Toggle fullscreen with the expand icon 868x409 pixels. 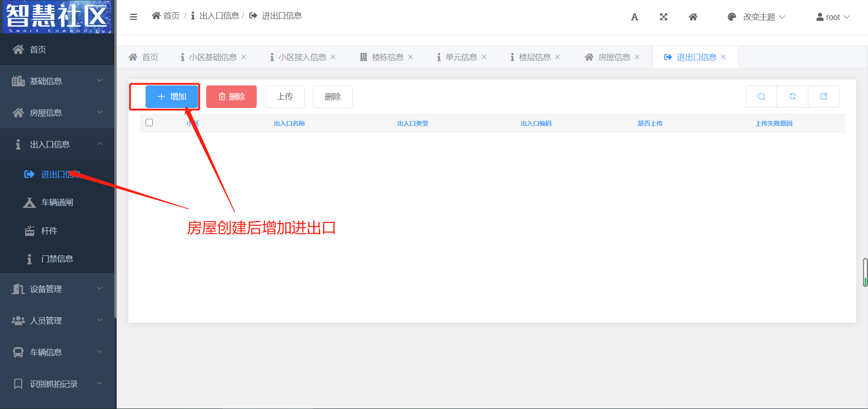click(x=663, y=17)
